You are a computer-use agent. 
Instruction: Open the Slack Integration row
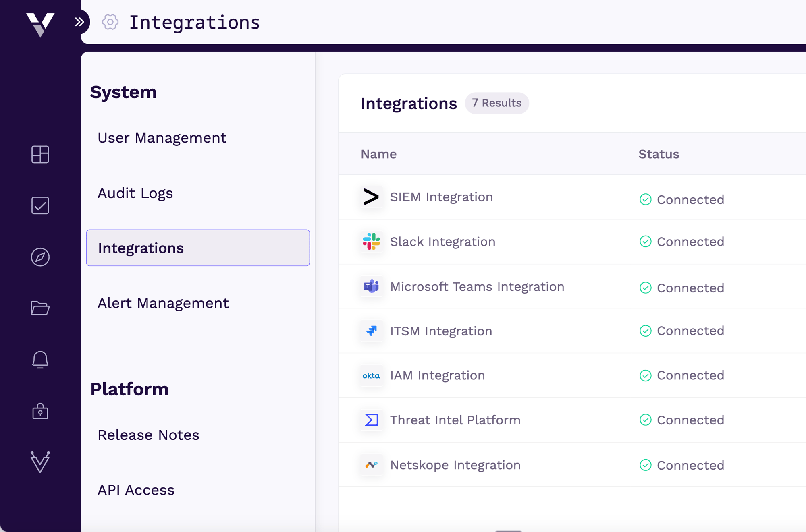442,242
